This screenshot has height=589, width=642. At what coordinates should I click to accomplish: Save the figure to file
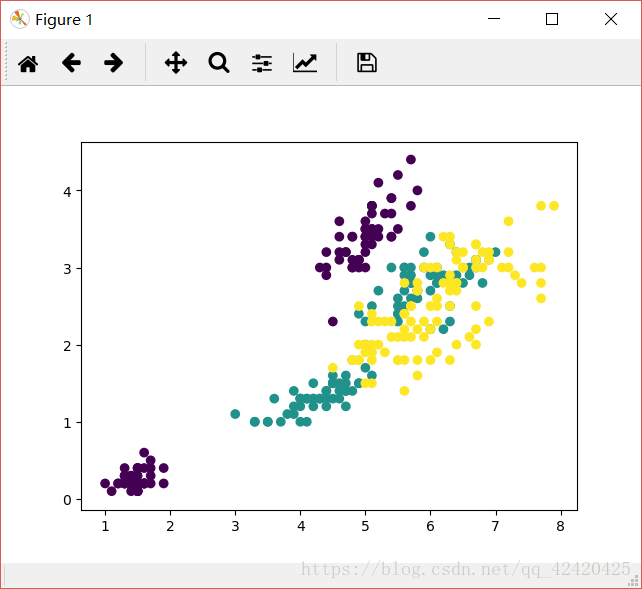pyautogui.click(x=367, y=63)
